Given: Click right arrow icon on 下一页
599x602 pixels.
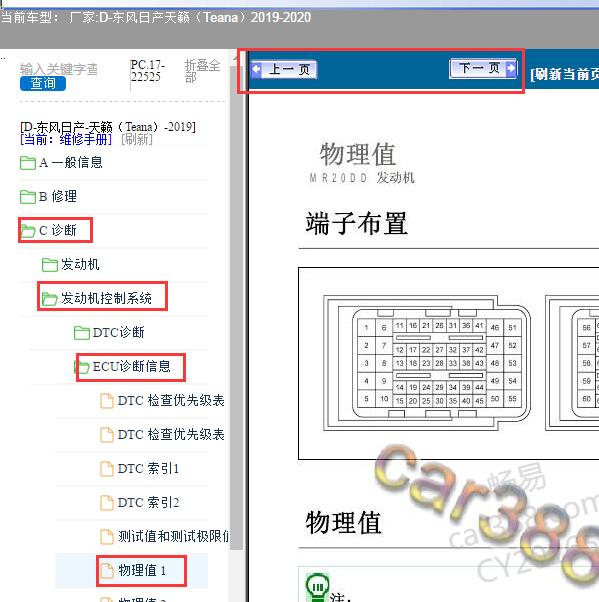Looking at the screenshot, I should (511, 68).
